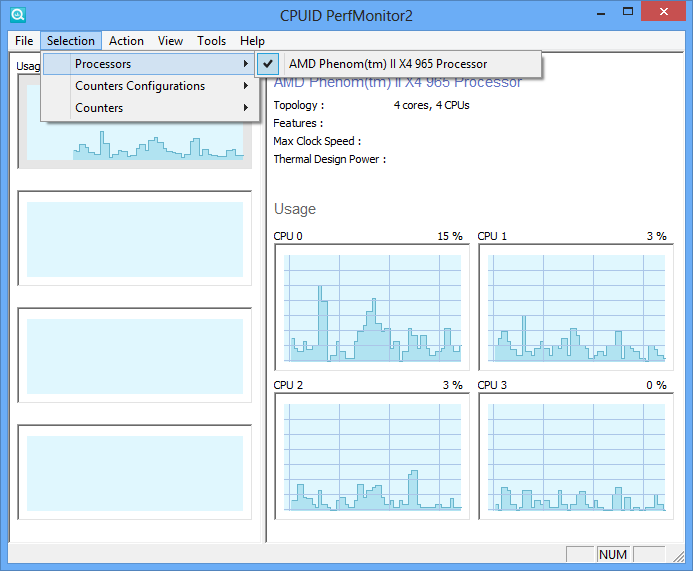Click the CPU 1 usage graph
693x571 pixels.
pyautogui.click(x=576, y=308)
